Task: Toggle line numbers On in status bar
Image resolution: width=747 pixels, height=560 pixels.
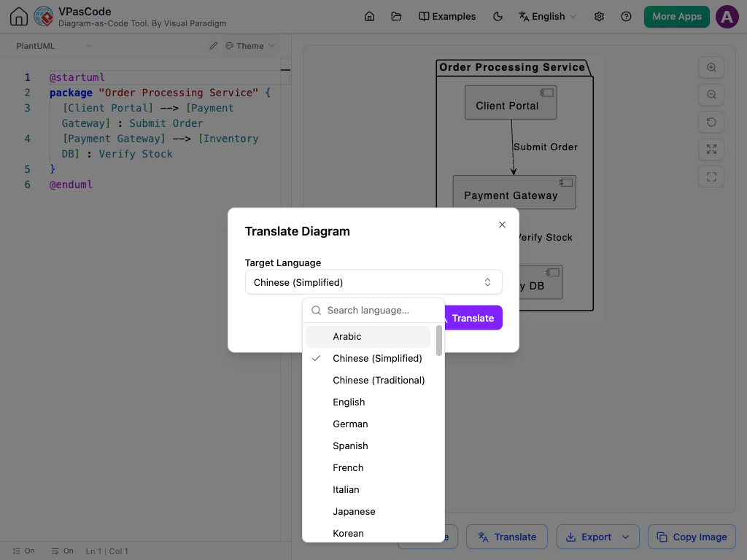Action: tap(23, 551)
